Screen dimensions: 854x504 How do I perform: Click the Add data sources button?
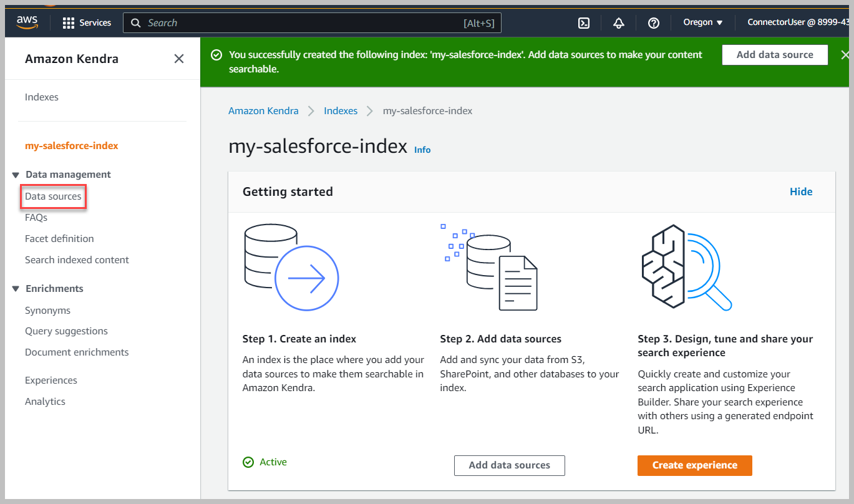(510, 465)
